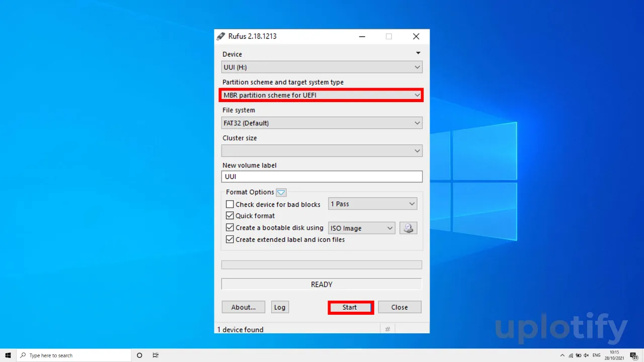Click the ENG input language indicator
644x362 pixels.
click(x=597, y=355)
